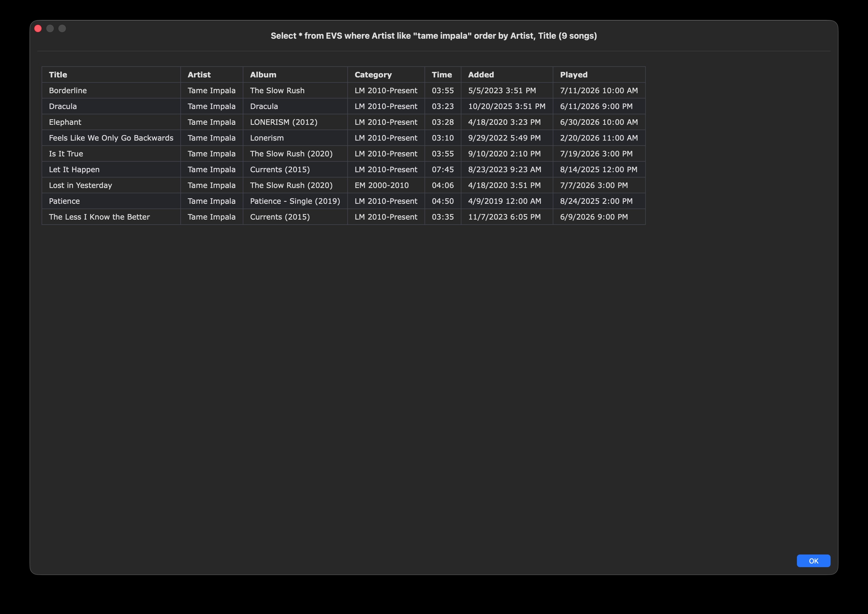
Task: Click the 04:50 time cell
Action: coord(443,201)
